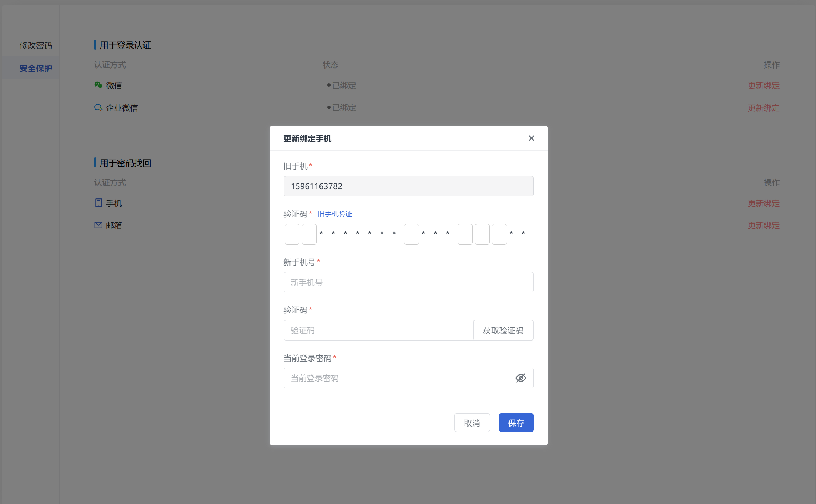816x504 pixels.
Task: Click the 手机 phone icon
Action: [99, 203]
